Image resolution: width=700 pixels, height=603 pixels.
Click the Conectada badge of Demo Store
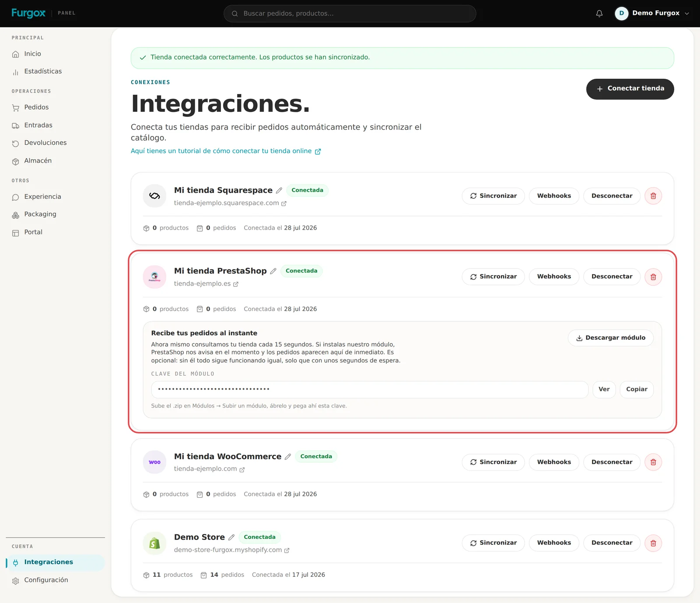pos(259,537)
